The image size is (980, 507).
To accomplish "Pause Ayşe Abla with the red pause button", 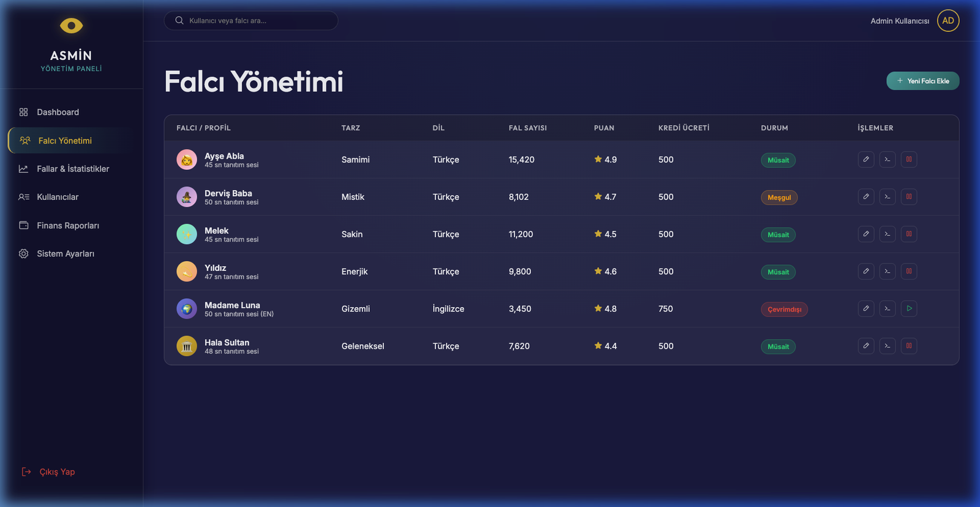I will (909, 159).
